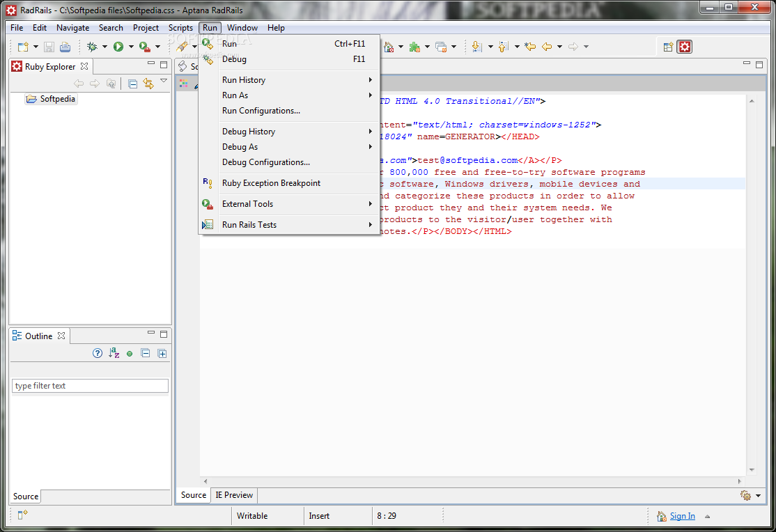776x532 pixels.
Task: Maximize the Ruby Explorer panel
Action: [164, 64]
